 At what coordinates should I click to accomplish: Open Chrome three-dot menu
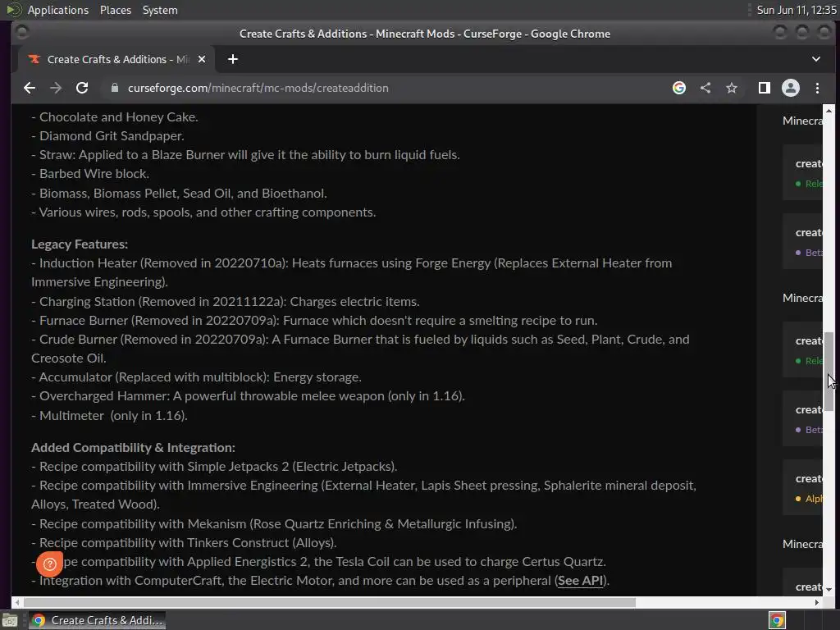click(x=817, y=88)
